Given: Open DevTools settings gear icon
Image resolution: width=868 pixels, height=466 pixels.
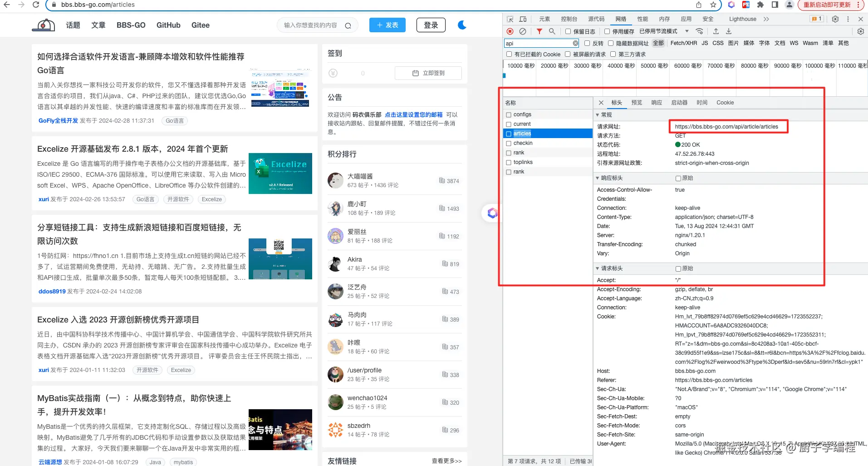Looking at the screenshot, I should (x=835, y=19).
